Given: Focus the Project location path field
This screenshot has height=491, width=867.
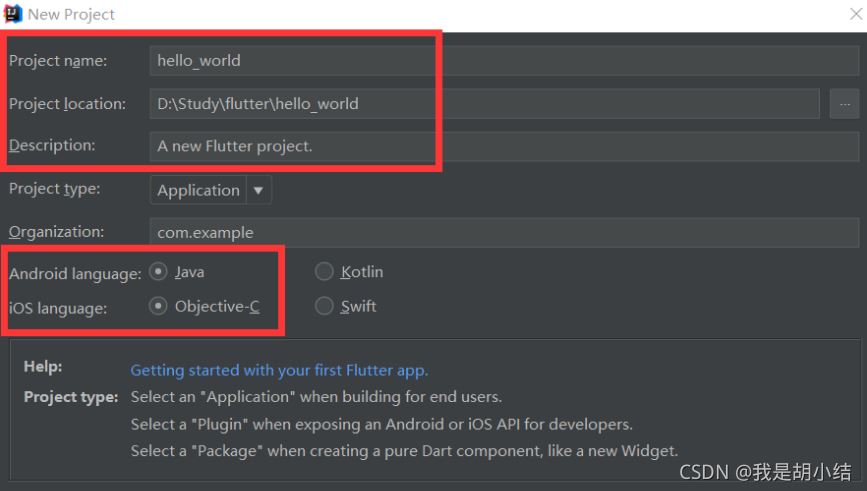Looking at the screenshot, I should pyautogui.click(x=484, y=104).
